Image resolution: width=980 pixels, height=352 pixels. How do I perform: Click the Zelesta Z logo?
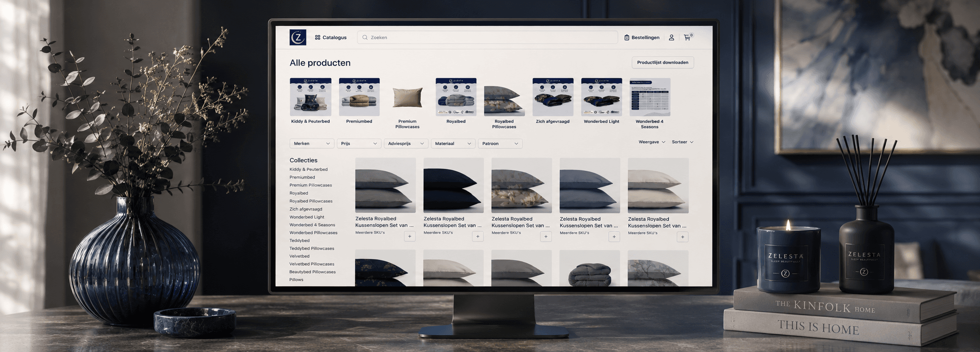pos(298,37)
